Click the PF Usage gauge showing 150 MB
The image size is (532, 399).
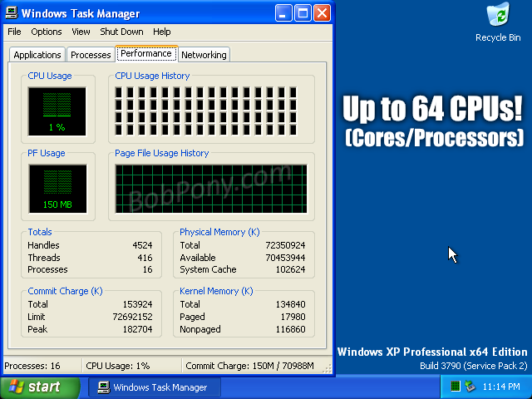(x=57, y=189)
